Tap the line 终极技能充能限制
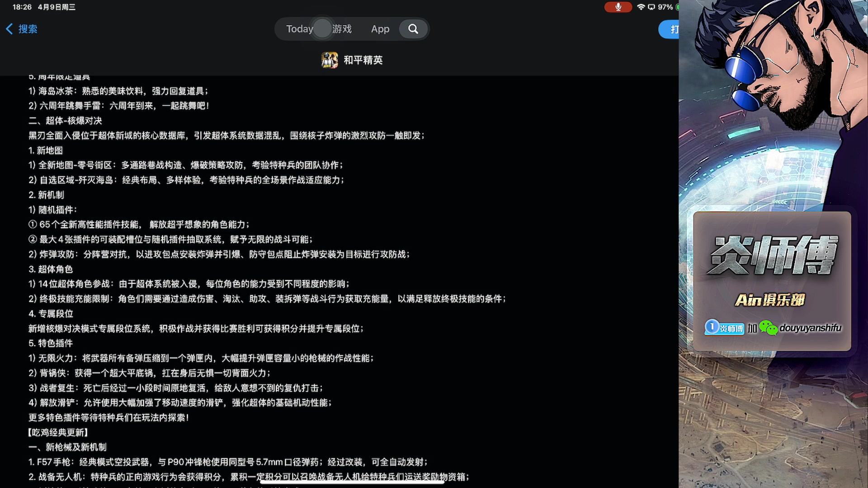 267,299
